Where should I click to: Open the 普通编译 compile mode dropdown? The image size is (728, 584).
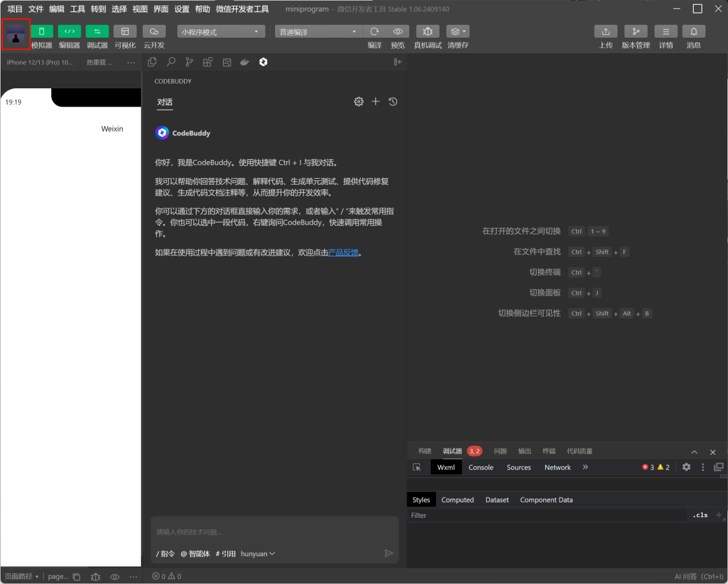(x=318, y=32)
